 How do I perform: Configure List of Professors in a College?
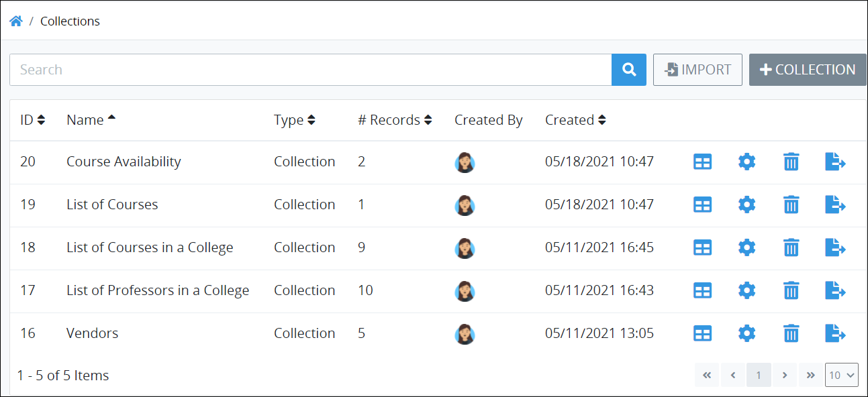pyautogui.click(x=746, y=290)
